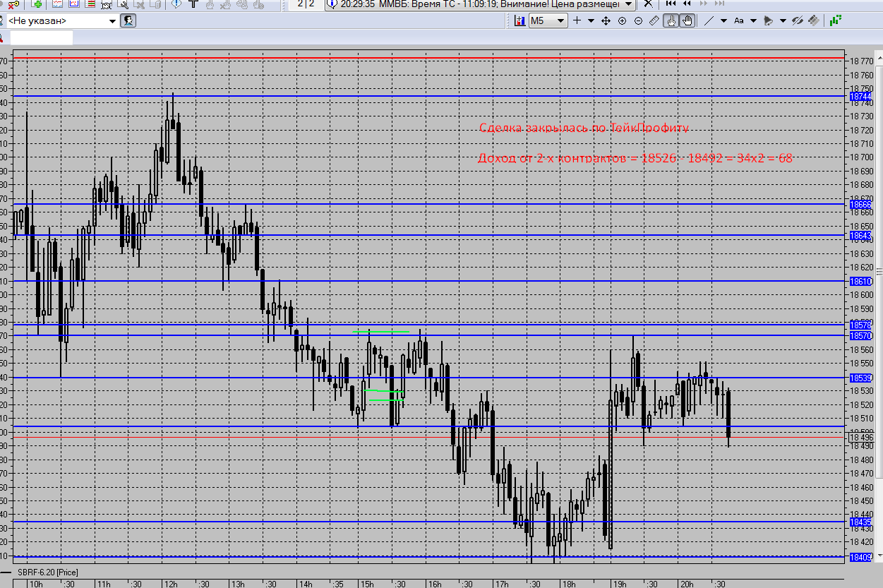Viewport: 883px width, 588px height.
Task: Zoom in with the plus magnifier
Action: [x=622, y=20]
